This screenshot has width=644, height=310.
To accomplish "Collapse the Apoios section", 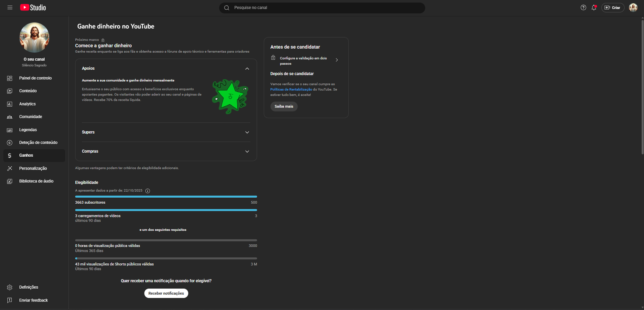I will tap(247, 68).
